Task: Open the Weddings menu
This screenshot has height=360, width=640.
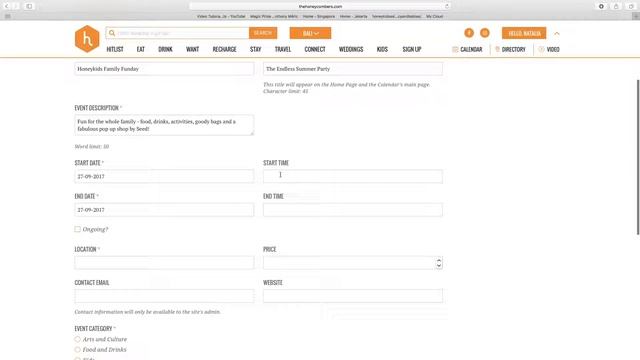Action: pos(351,49)
